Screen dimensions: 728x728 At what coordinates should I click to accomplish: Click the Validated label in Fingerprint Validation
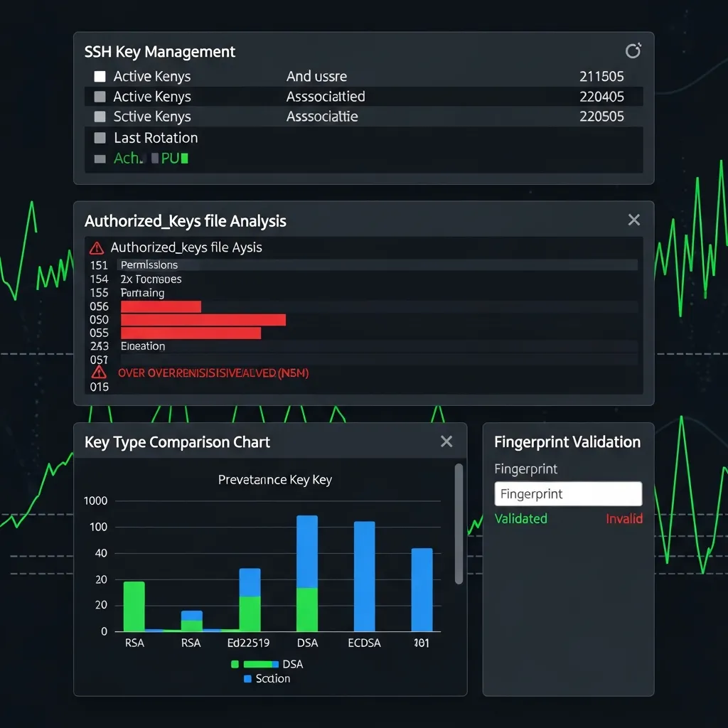(x=520, y=519)
